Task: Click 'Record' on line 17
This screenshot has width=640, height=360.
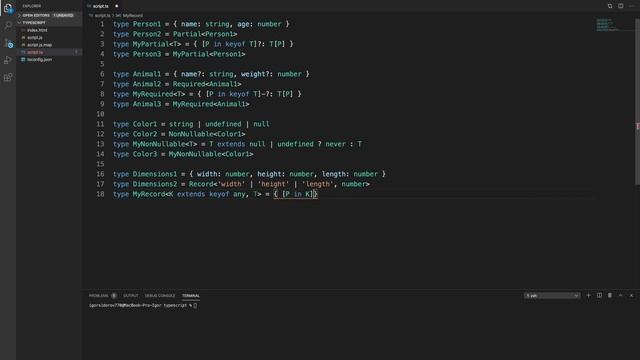Action: pos(201,184)
